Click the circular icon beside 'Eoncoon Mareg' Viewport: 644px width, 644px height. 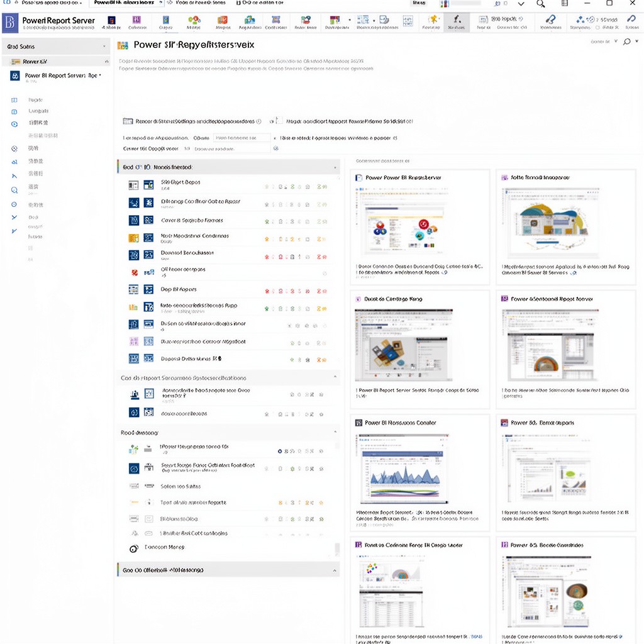point(134,548)
